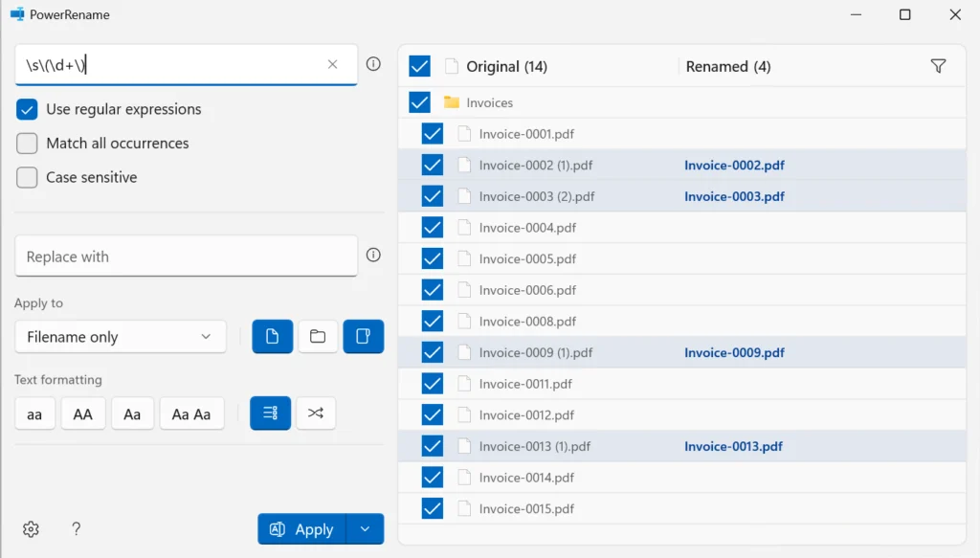Uncheck Invoice-0015.pdf checkbox
980x558 pixels.
[x=432, y=508]
